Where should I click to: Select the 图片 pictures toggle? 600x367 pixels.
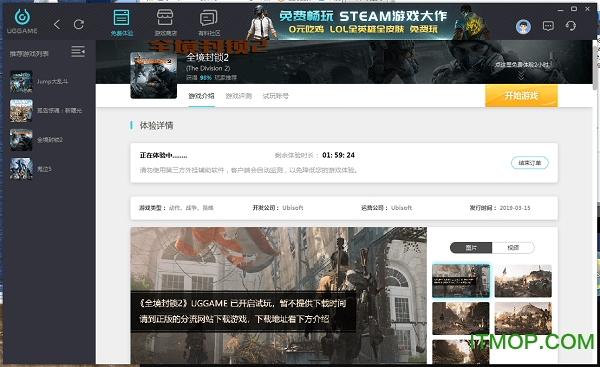471,248
